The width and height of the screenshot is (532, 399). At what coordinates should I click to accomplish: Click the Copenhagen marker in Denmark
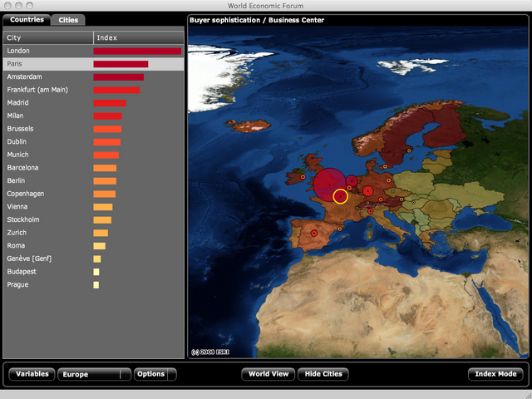385,166
